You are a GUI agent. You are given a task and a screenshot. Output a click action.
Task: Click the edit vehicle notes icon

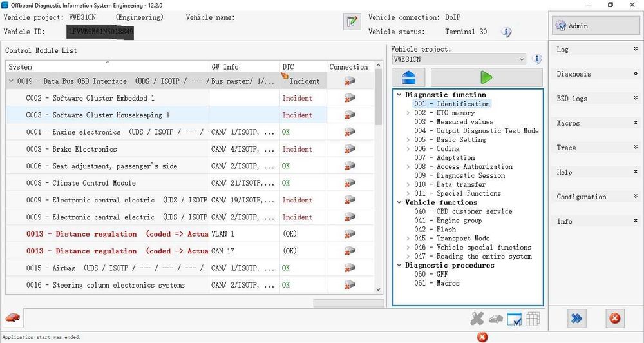point(352,22)
